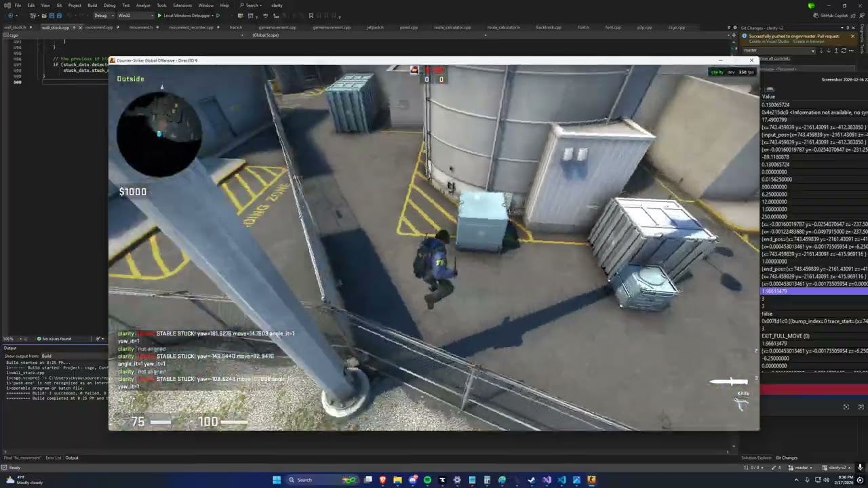Switch to the jetpack.h editor tab
This screenshot has height=488, width=868.
(x=375, y=28)
